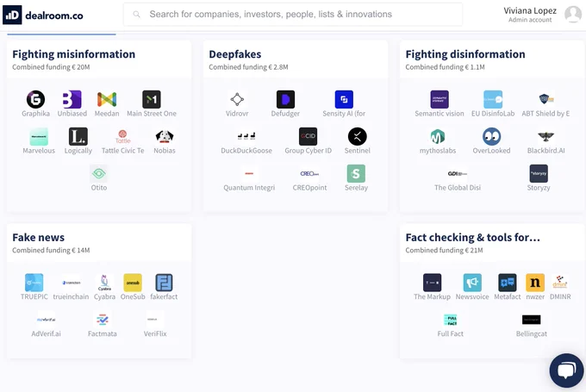586x392 pixels.
Task: Open the OverLooked eyes logo
Action: click(491, 136)
